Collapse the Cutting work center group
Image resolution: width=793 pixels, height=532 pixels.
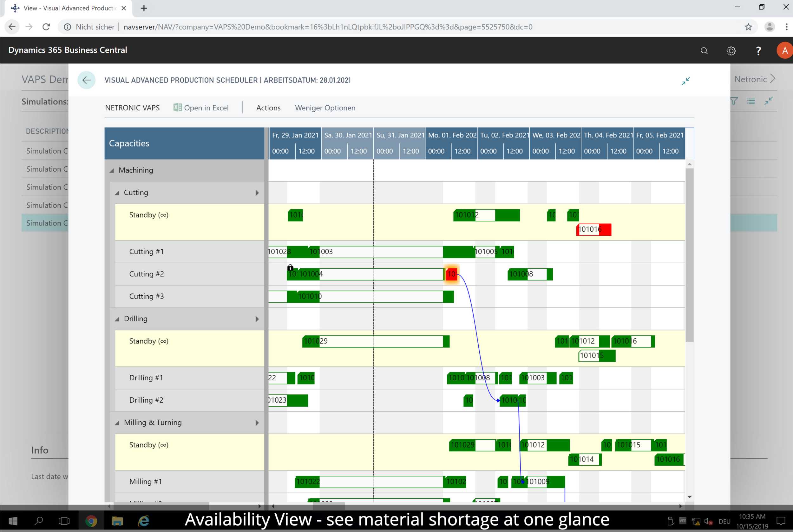tap(117, 193)
